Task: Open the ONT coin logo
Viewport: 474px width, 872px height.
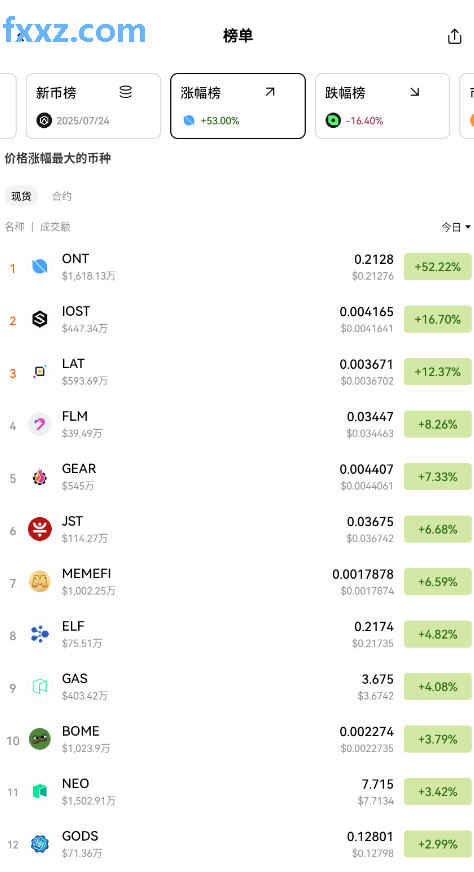Action: click(x=40, y=267)
